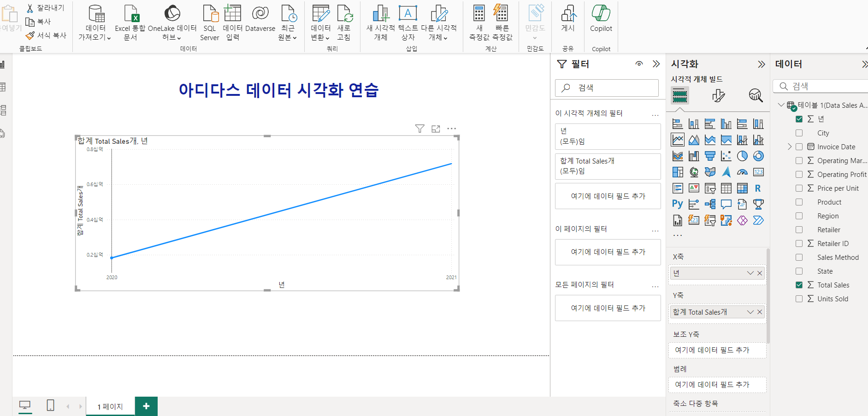Open the 최근 원본 dropdown
This screenshot has height=416, width=868.
pos(288,23)
